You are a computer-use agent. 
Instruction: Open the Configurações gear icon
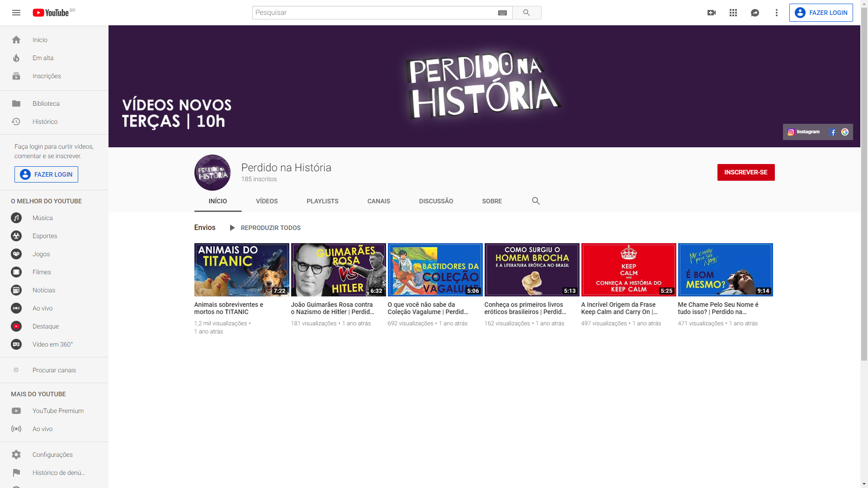16,455
